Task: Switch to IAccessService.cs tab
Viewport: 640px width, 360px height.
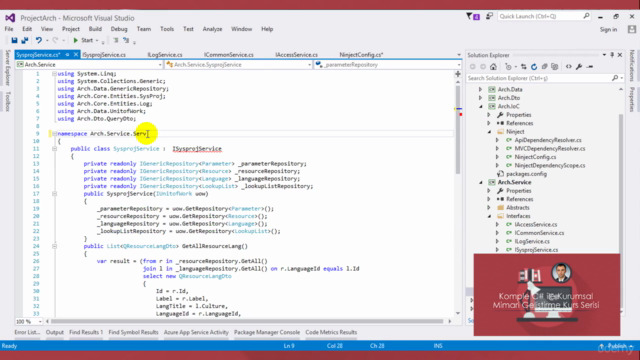Action: tap(296, 55)
